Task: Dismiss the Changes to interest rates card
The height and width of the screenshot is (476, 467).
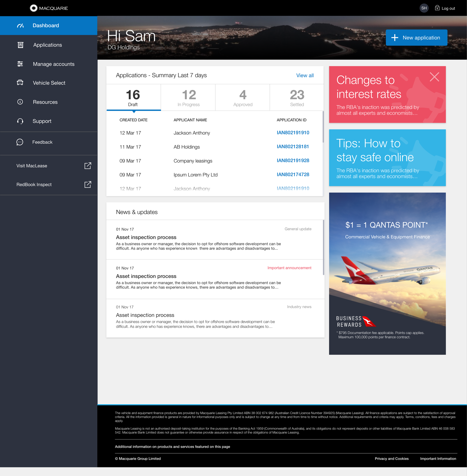Action: coord(434,77)
